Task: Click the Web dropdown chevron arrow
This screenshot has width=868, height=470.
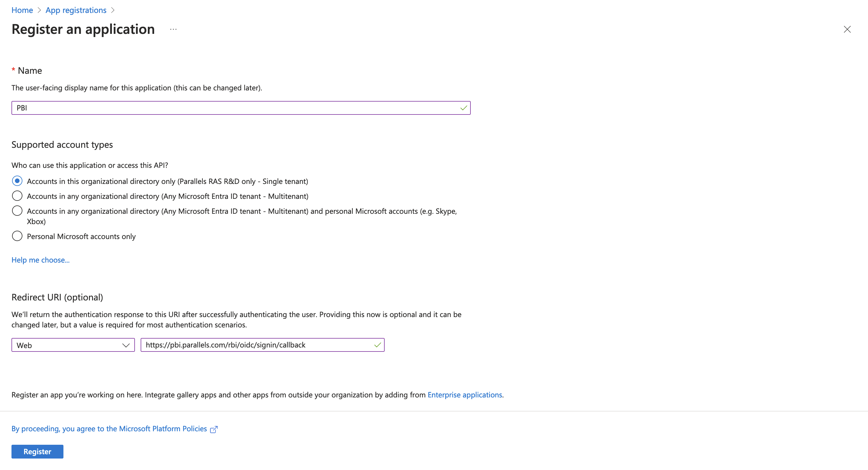Action: click(x=126, y=345)
